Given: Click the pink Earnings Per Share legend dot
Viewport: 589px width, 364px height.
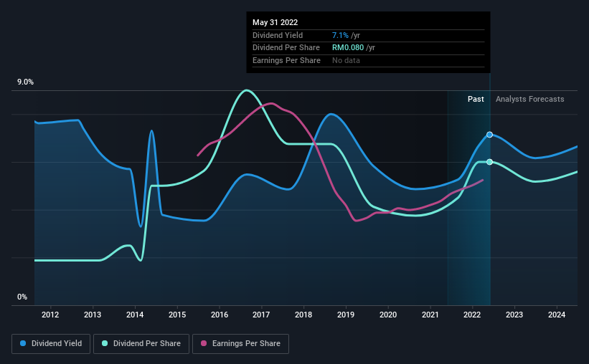Looking at the screenshot, I should [204, 343].
